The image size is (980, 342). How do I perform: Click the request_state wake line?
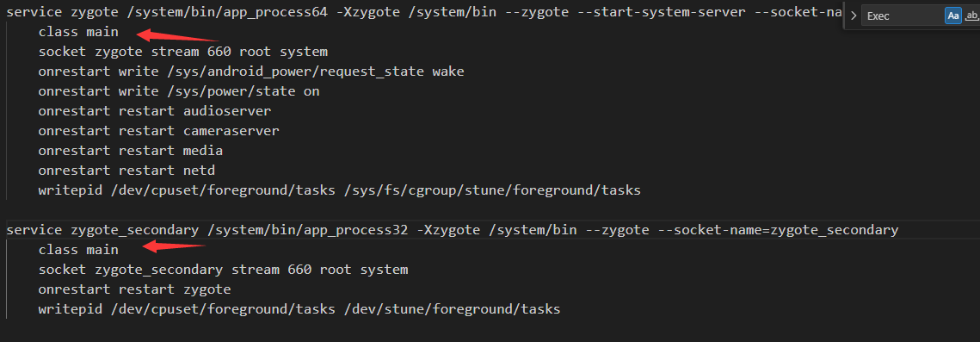(x=251, y=72)
